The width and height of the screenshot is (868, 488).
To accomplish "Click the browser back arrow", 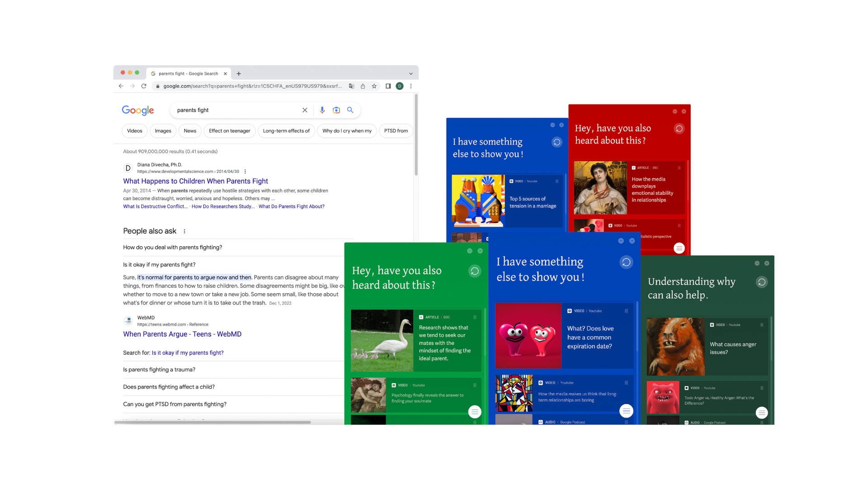I will (x=121, y=86).
